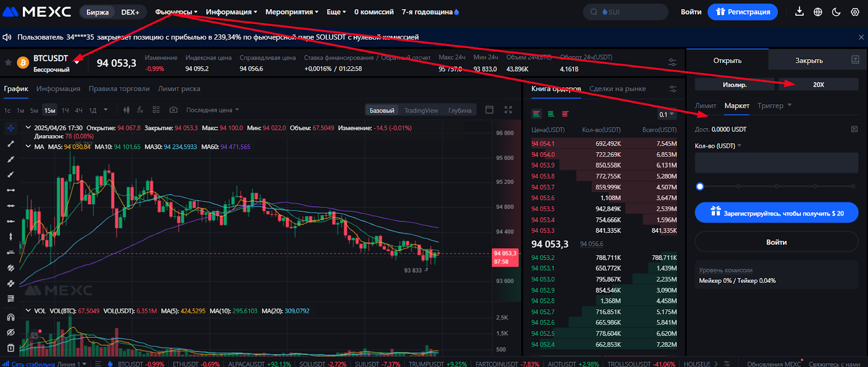The image size is (868, 367).
Task: Select the 15м timeframe
Action: pyautogui.click(x=50, y=111)
